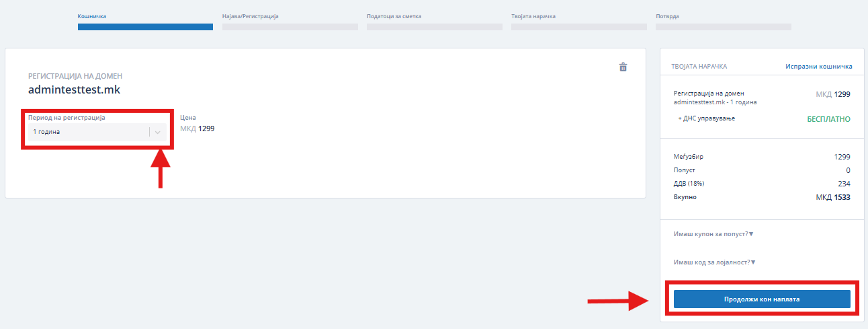Go to the 'Најава/Регистрација' step
Image resolution: width=868 pixels, height=329 pixels.
(x=250, y=15)
